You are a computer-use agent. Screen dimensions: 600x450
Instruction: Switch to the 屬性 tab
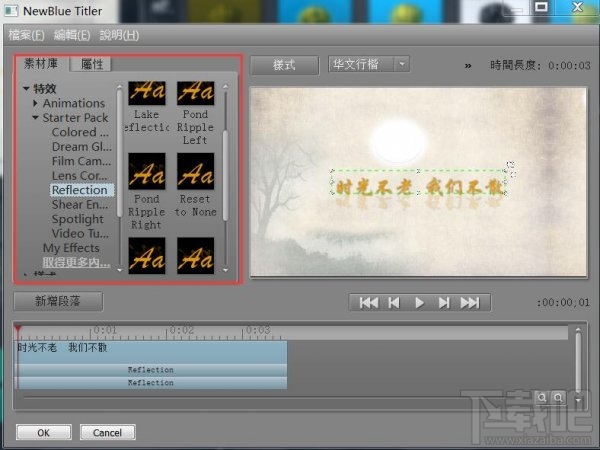click(92, 64)
